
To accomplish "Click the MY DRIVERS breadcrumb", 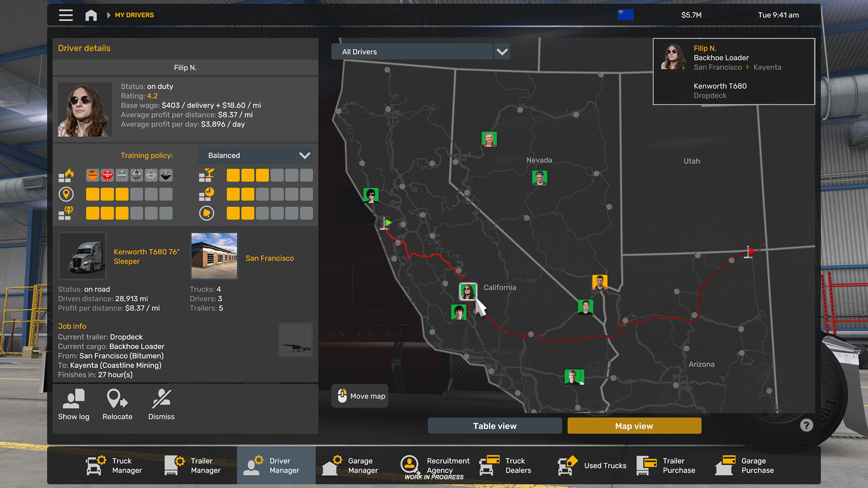I will coord(134,15).
